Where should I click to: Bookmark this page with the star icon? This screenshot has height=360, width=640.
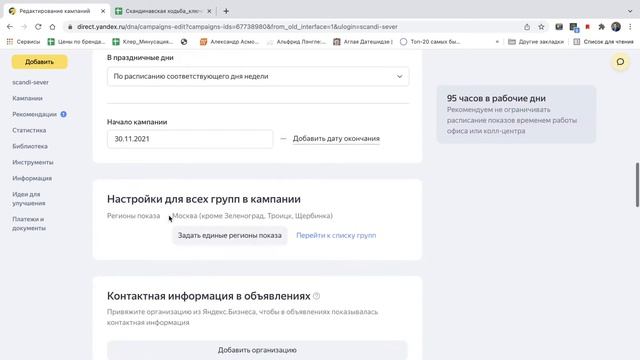point(541,27)
